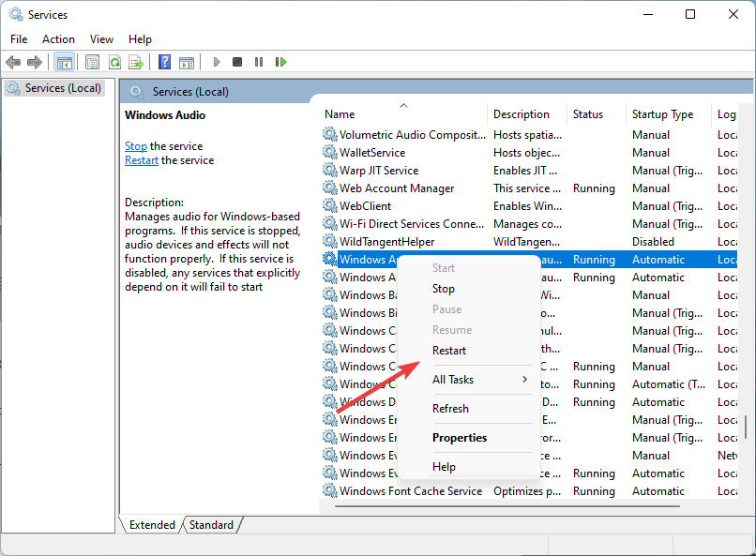Click the Pause Service icon in toolbar
This screenshot has height=556, width=756.
click(x=259, y=62)
